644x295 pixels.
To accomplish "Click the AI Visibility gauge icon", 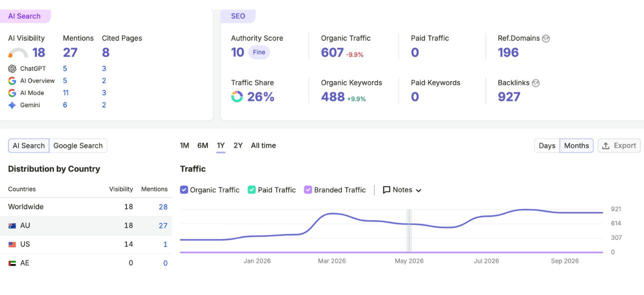I will click(x=18, y=53).
